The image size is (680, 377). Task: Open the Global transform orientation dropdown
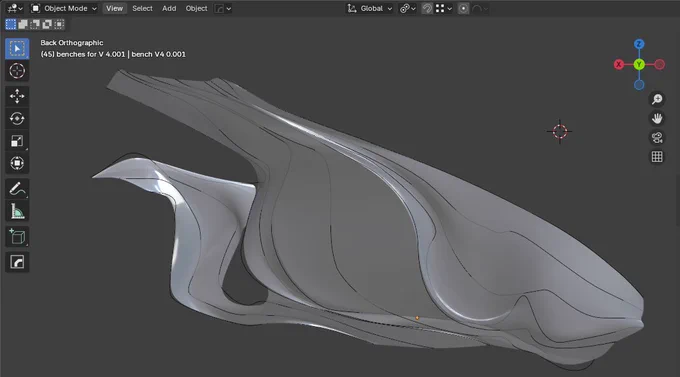click(x=370, y=8)
